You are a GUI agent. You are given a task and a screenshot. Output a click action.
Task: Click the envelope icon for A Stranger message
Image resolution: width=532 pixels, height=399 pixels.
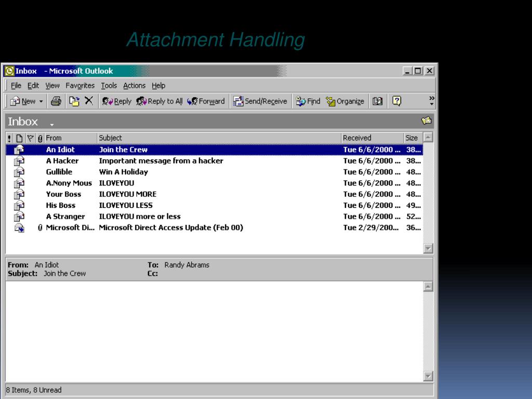(19, 217)
